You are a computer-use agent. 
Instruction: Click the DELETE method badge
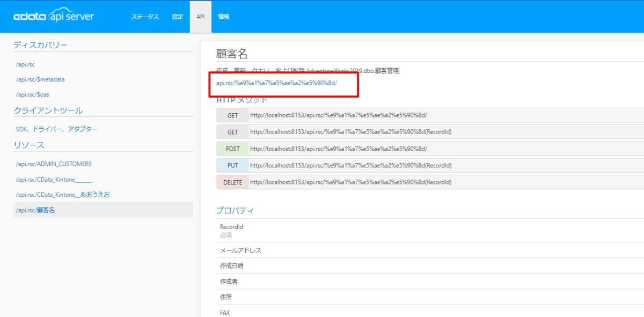click(232, 182)
